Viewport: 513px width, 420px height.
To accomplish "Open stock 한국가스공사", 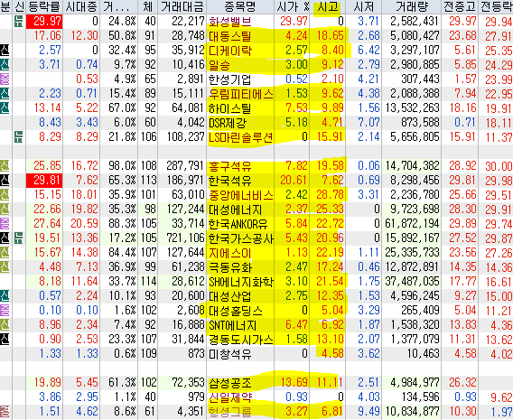I will coord(241,238).
